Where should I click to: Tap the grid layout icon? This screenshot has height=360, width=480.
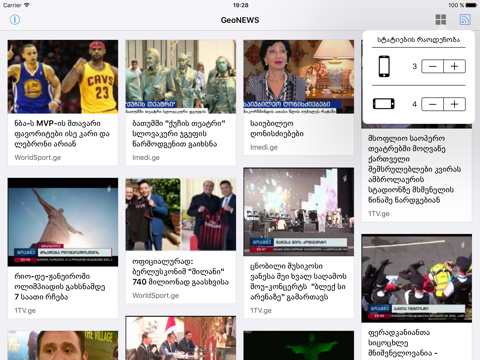click(x=441, y=20)
